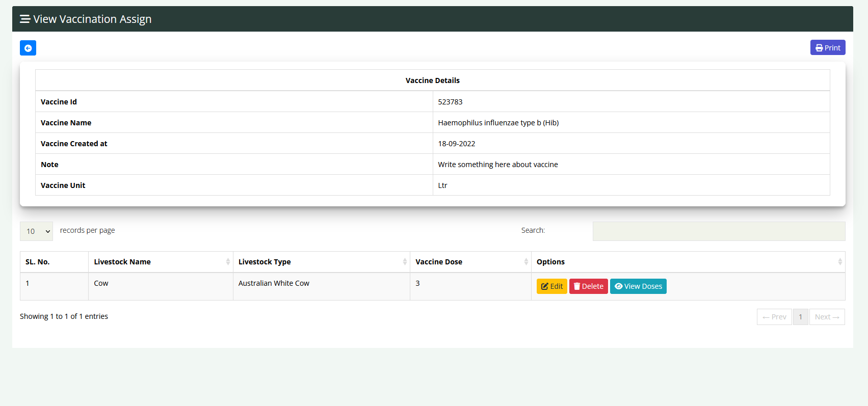Image resolution: width=868 pixels, height=406 pixels.
Task: Click the trash icon to delete the Cow entry
Action: pyautogui.click(x=577, y=286)
